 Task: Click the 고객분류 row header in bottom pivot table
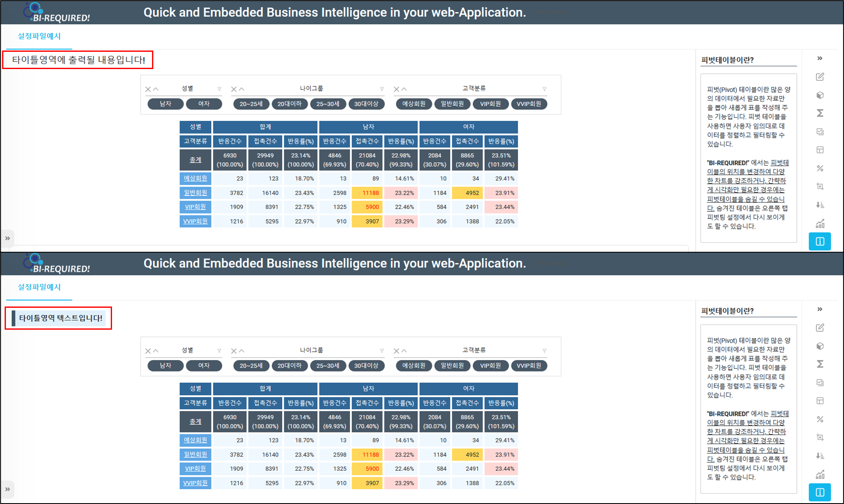[x=195, y=403]
